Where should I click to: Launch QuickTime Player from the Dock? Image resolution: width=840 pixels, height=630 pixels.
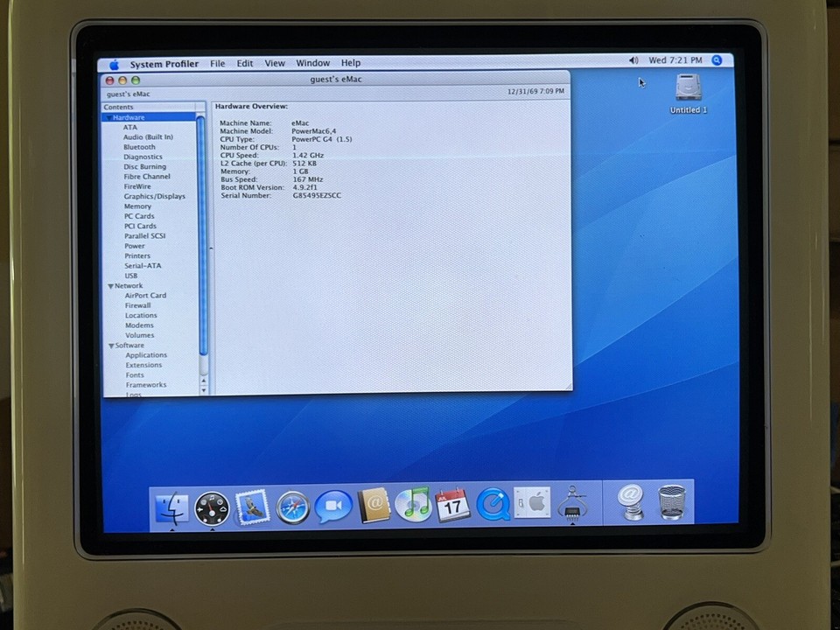(x=493, y=504)
